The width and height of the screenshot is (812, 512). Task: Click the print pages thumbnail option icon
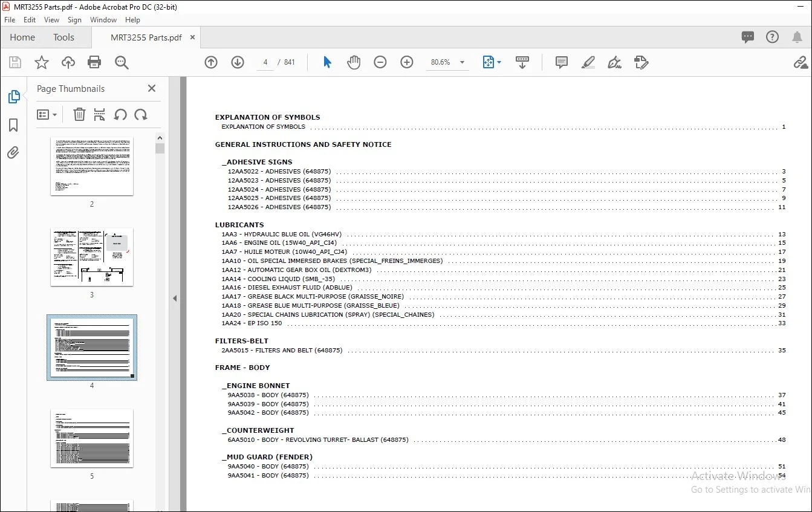(x=100, y=114)
